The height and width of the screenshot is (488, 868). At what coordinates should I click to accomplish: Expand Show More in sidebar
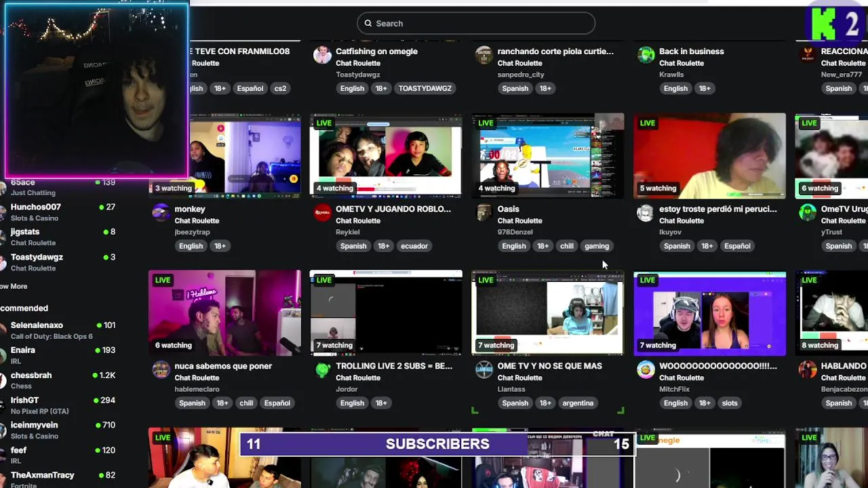pyautogui.click(x=14, y=287)
